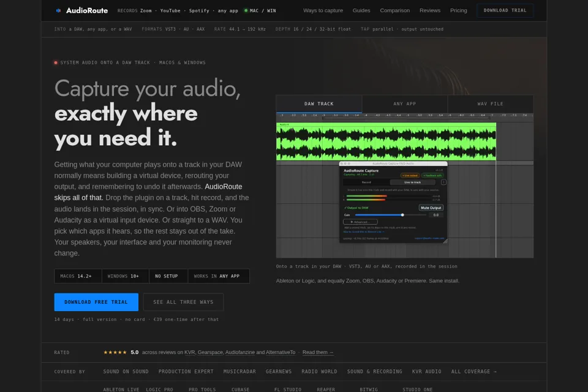Click the MACOS 14.2+ badge
This screenshot has height=392, width=588.
pos(78,276)
